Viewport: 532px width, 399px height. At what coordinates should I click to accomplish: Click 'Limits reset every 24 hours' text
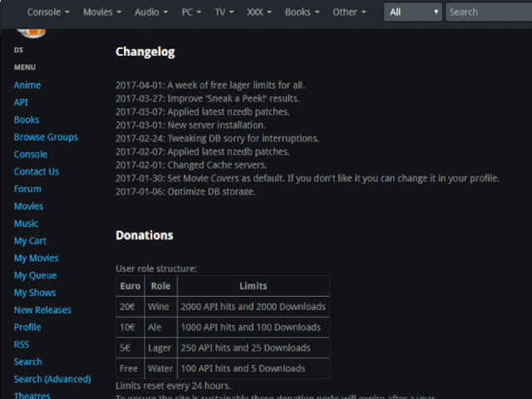(174, 386)
